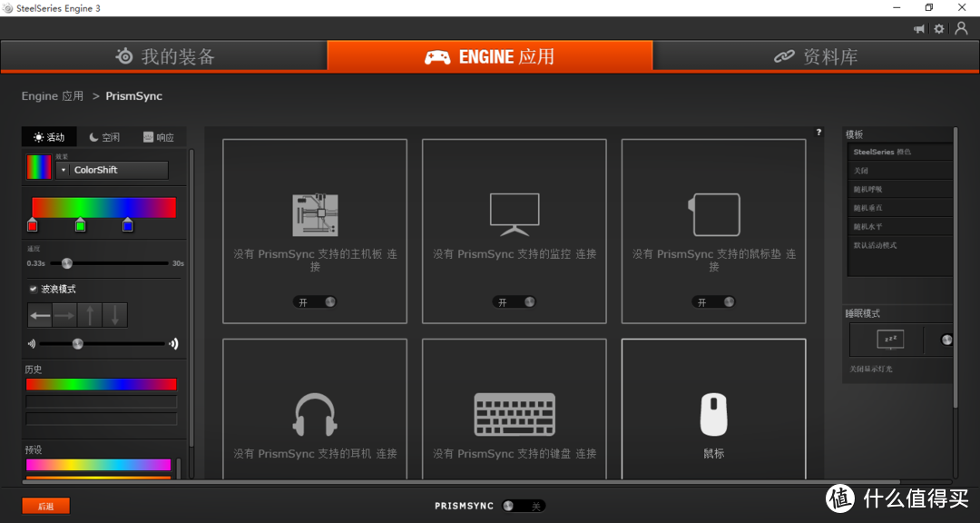Select the mouse device icon
The width and height of the screenshot is (980, 523).
coord(714,414)
